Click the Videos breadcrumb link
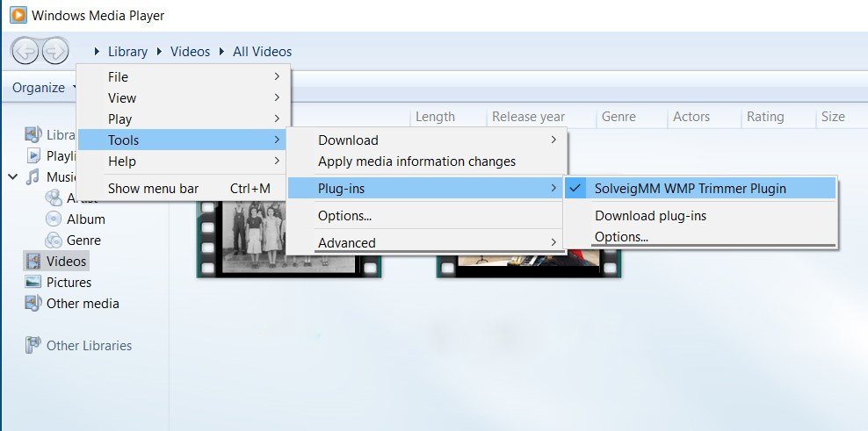868x431 pixels. [190, 52]
